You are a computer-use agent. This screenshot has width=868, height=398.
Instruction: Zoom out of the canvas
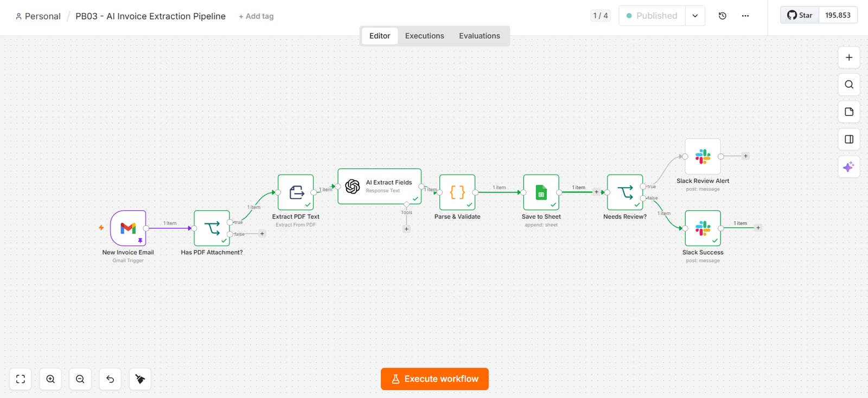point(80,379)
